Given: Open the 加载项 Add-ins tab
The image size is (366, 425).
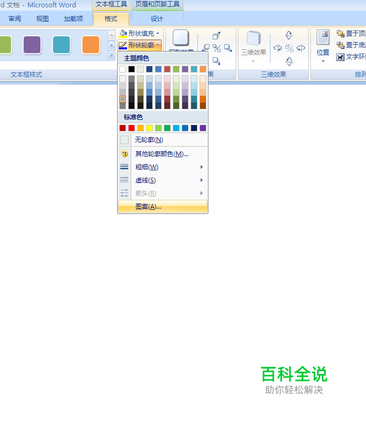Looking at the screenshot, I should click(73, 19).
